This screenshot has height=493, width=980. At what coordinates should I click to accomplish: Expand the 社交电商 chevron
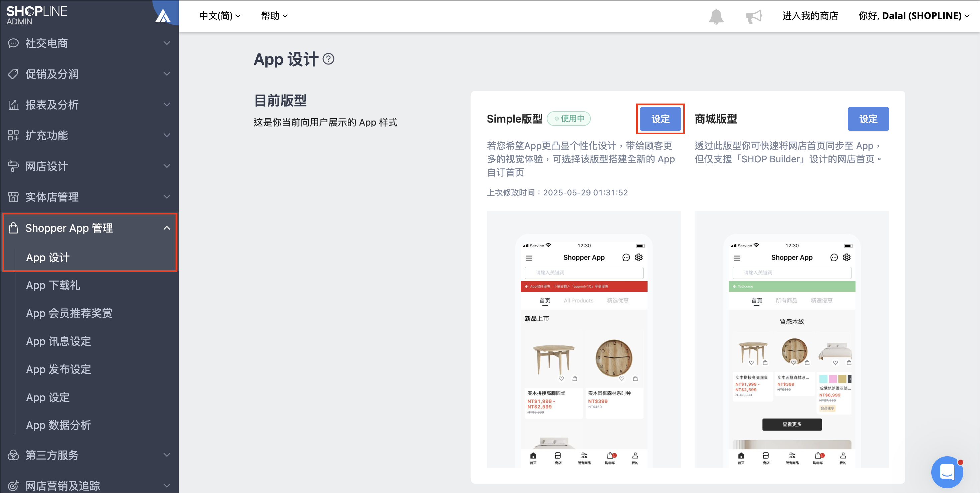pyautogui.click(x=167, y=43)
